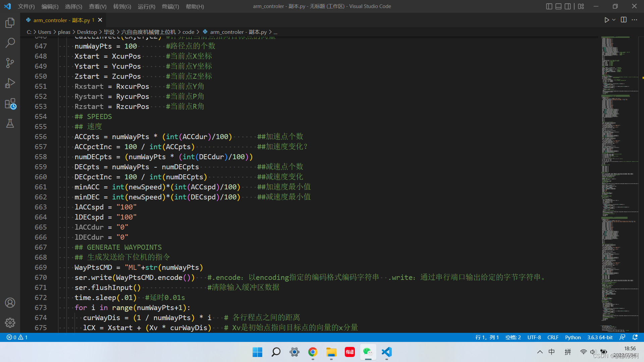The height and width of the screenshot is (362, 644).
Task: Click the file name breadcrumb segment
Action: coord(238,32)
